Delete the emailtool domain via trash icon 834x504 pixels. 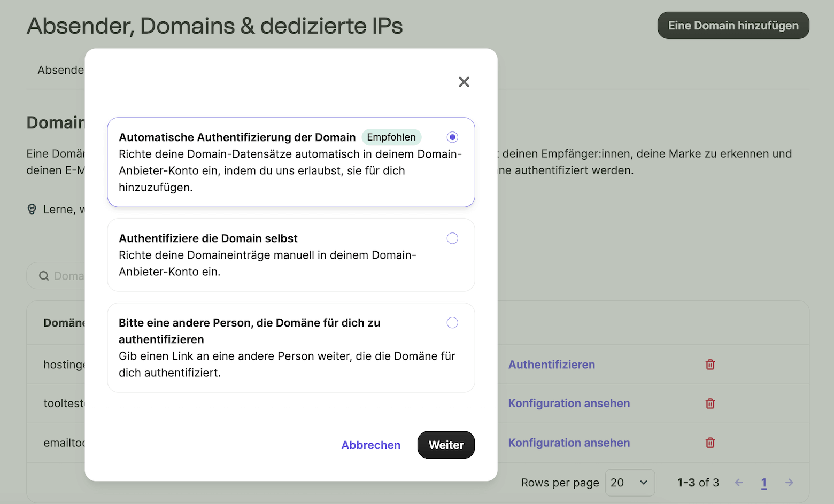(710, 443)
